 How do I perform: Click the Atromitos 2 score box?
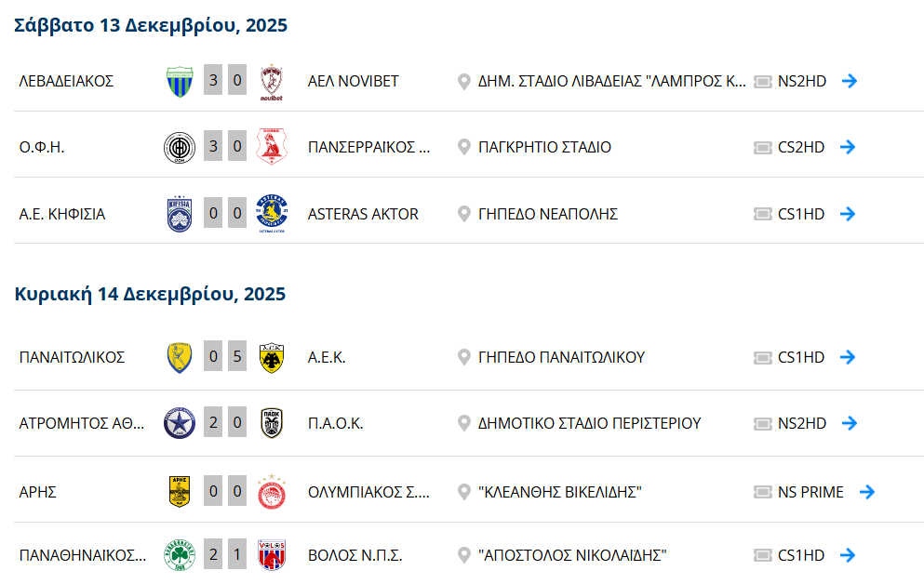(213, 423)
